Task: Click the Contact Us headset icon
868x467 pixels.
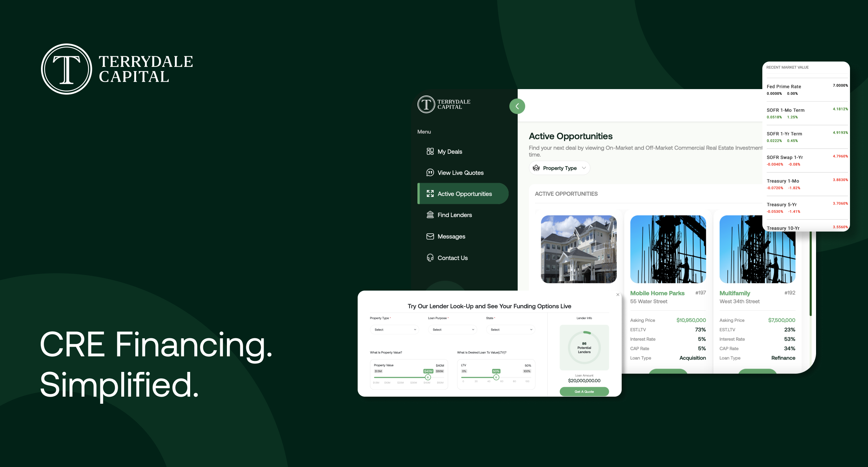Action: 430,258
